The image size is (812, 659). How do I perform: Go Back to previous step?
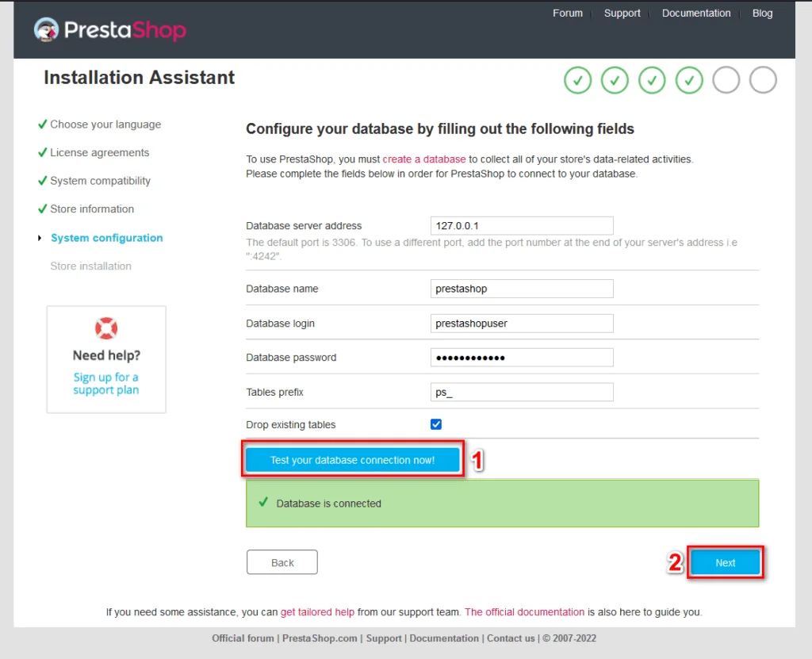pyautogui.click(x=282, y=562)
